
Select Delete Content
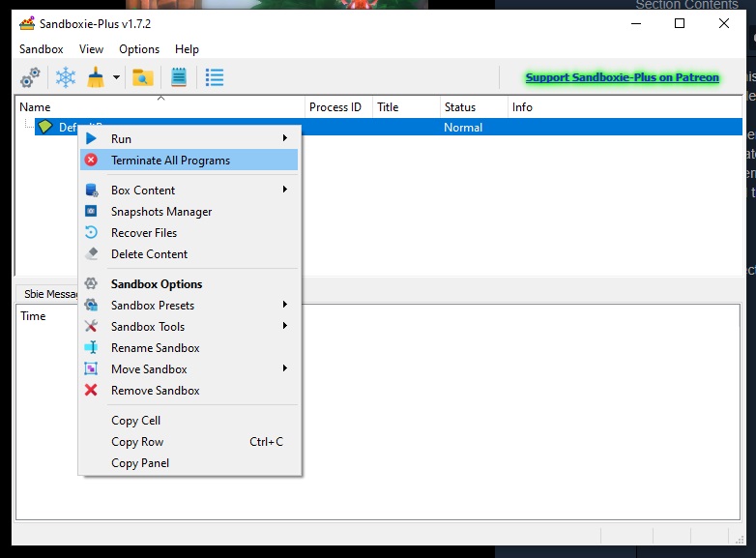pos(189,253)
